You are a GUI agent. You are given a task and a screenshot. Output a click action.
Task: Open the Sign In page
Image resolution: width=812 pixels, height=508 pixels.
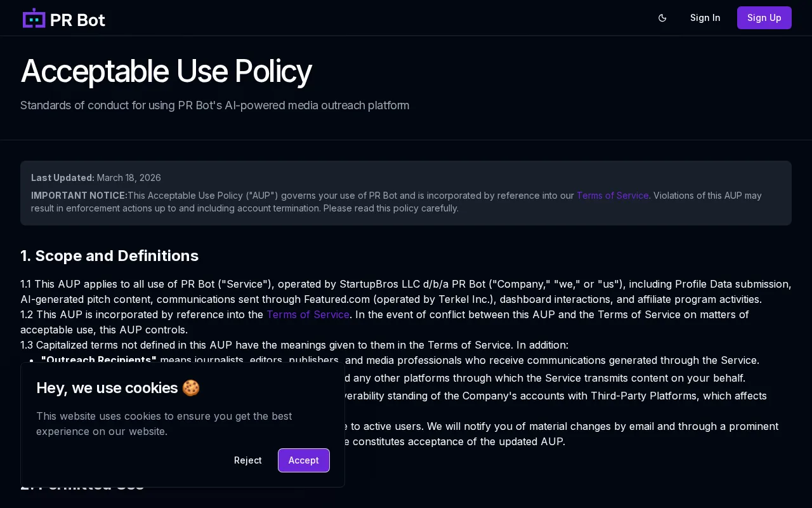(705, 18)
